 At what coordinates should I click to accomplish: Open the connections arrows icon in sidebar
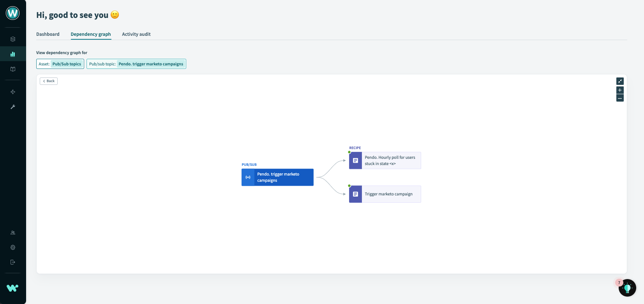[x=13, y=92]
